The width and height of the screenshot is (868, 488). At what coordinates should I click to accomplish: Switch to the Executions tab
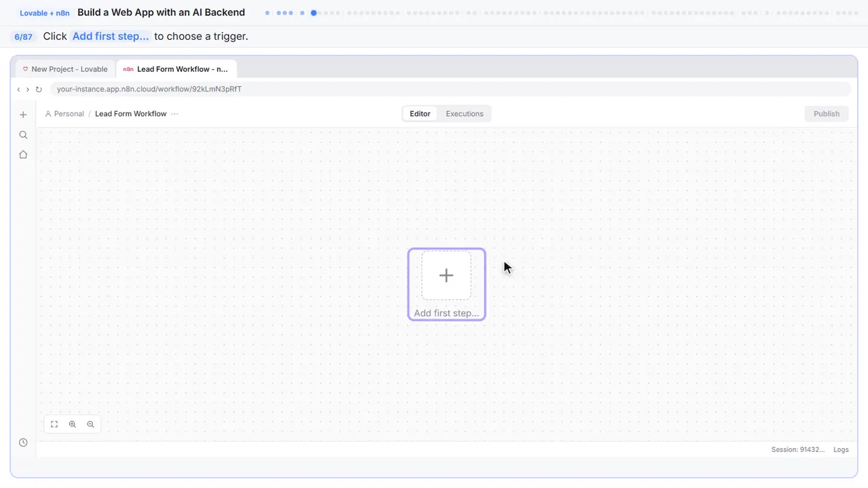(465, 114)
